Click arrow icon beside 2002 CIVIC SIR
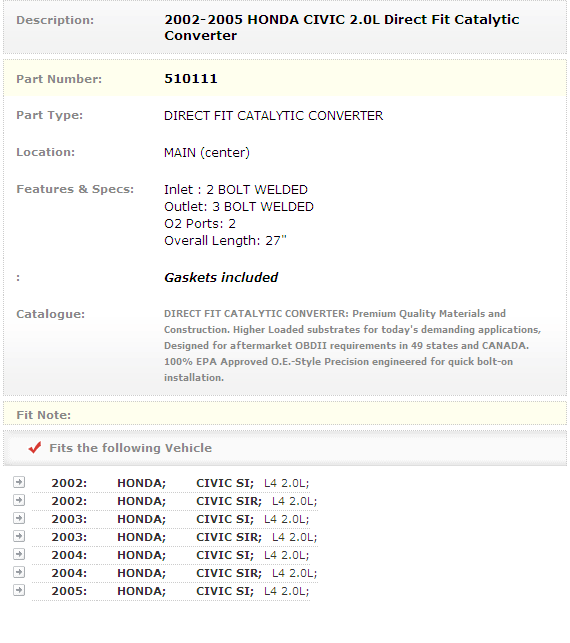570x643 pixels. coord(19,500)
